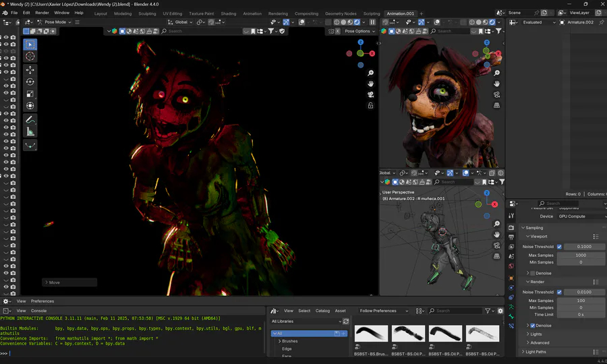Select the Annotate tool
The width and height of the screenshot is (607, 364).
(30, 120)
